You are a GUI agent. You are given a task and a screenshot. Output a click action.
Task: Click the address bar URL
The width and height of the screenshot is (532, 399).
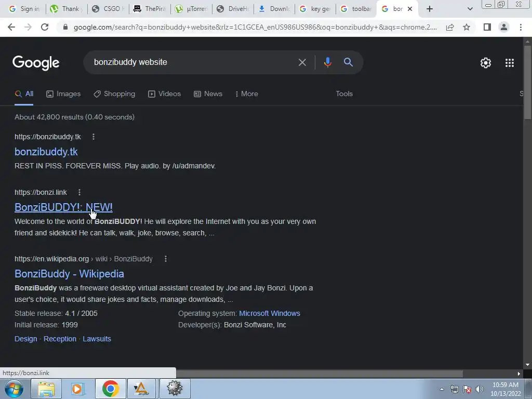tap(255, 27)
